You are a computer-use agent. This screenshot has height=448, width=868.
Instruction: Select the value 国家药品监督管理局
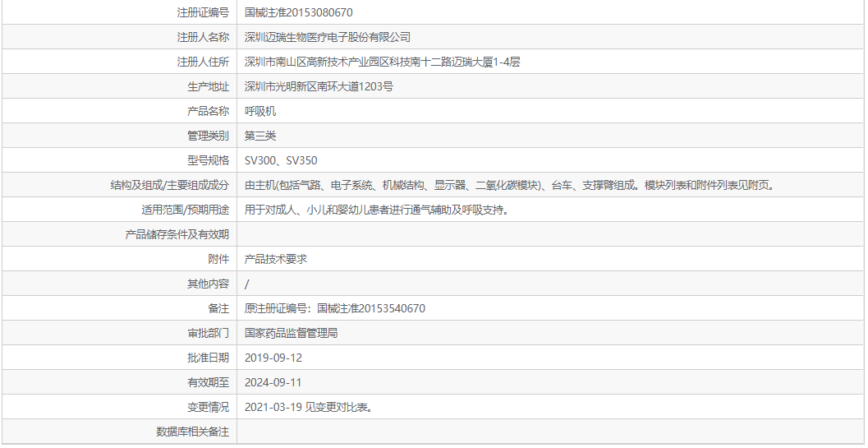tap(292, 333)
